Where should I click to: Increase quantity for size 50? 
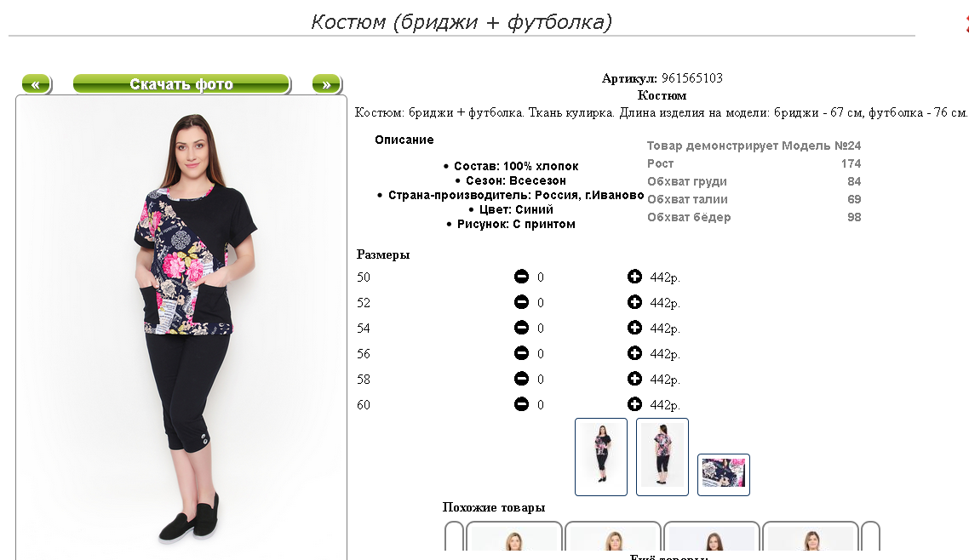[634, 277]
